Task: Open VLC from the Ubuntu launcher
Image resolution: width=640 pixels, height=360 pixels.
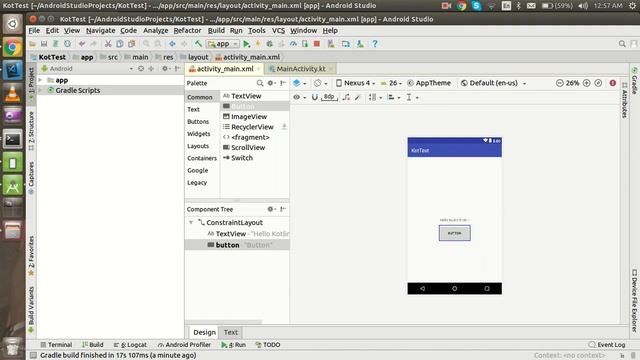Action: click(x=13, y=94)
